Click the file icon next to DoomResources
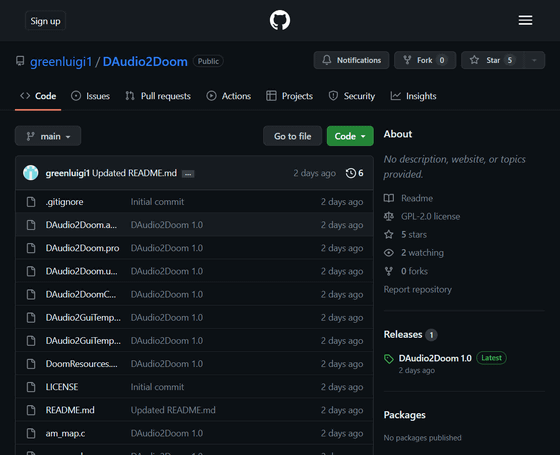Image resolution: width=560 pixels, height=455 pixels. (x=31, y=364)
